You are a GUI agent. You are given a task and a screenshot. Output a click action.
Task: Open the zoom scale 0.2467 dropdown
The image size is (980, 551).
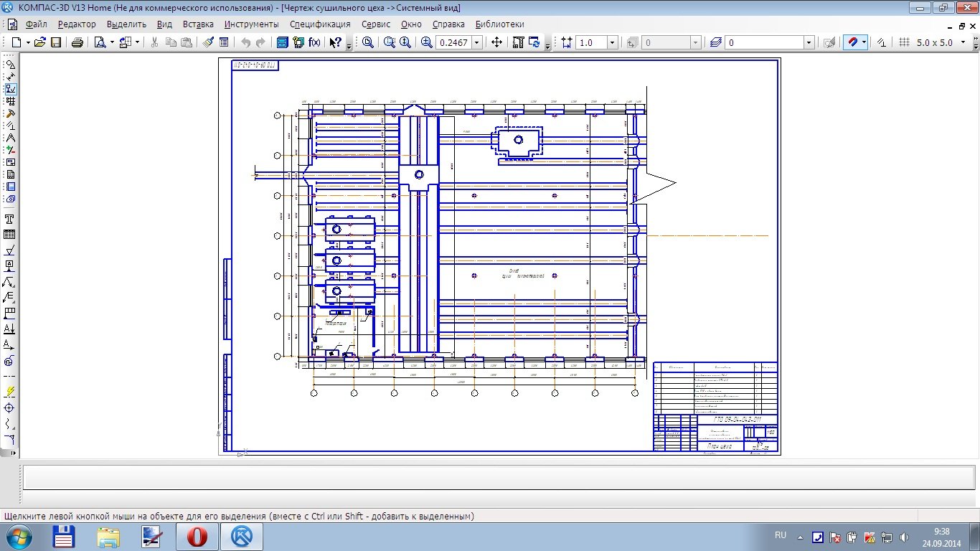pos(476,42)
